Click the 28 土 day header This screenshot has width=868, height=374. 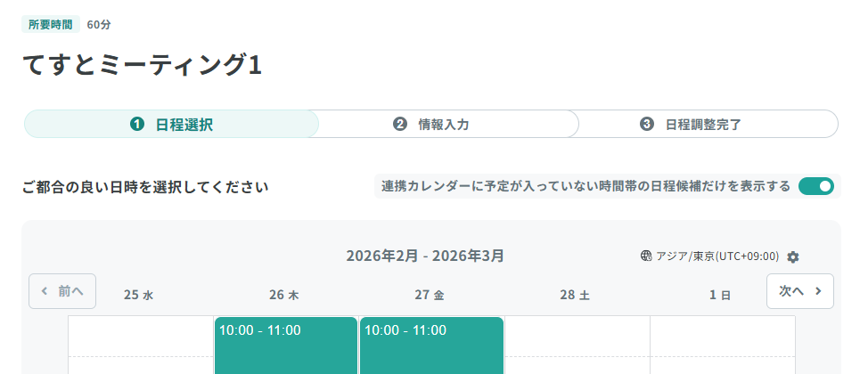(x=575, y=295)
